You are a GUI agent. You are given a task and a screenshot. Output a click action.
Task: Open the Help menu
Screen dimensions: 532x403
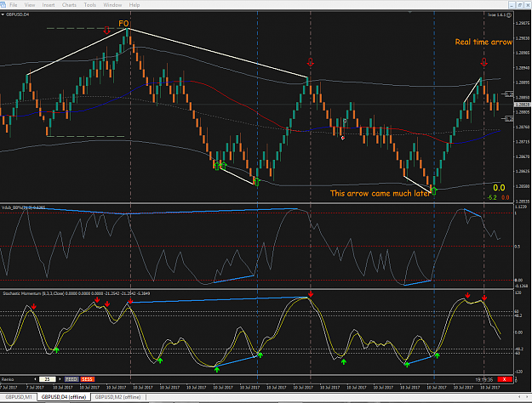pos(134,5)
